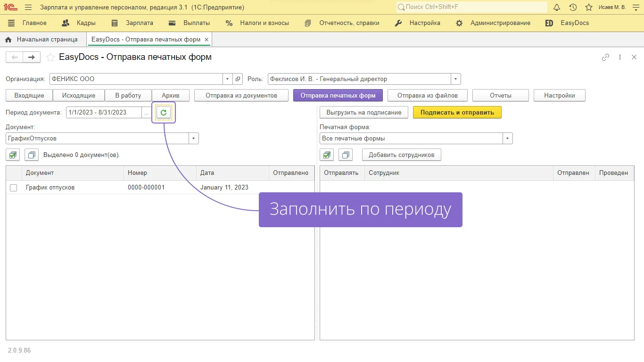This screenshot has width=644, height=362.
Task: Open the Архив section button
Action: [x=170, y=95]
